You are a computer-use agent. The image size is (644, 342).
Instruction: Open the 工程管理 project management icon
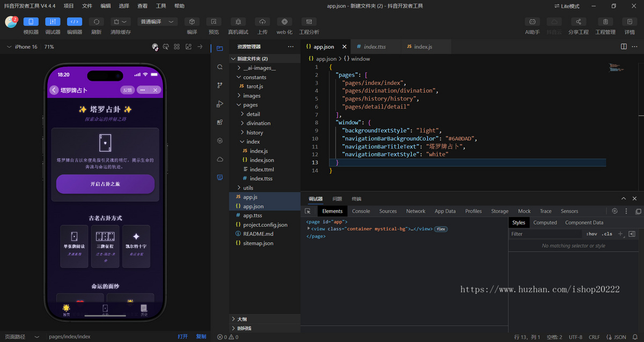[x=605, y=22]
